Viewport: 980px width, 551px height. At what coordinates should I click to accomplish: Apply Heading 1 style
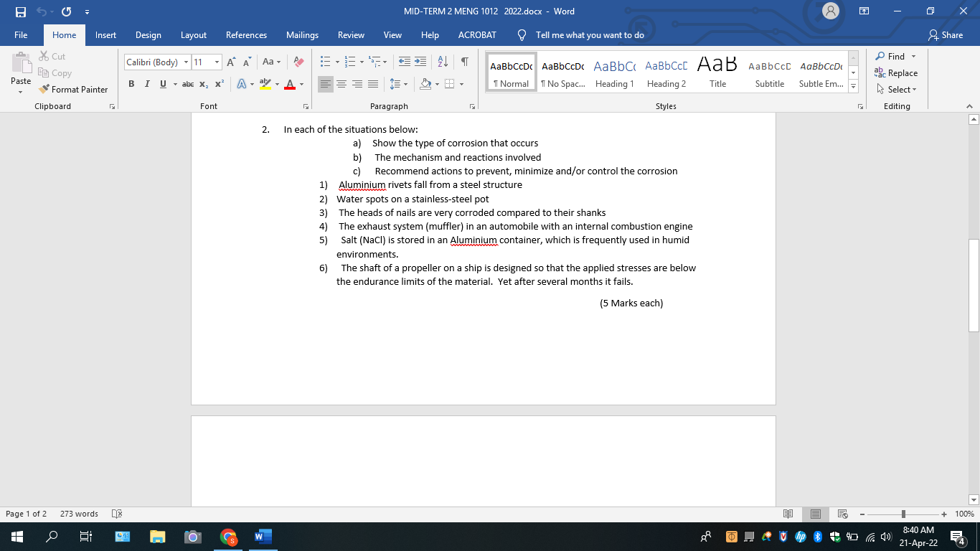pyautogui.click(x=614, y=70)
